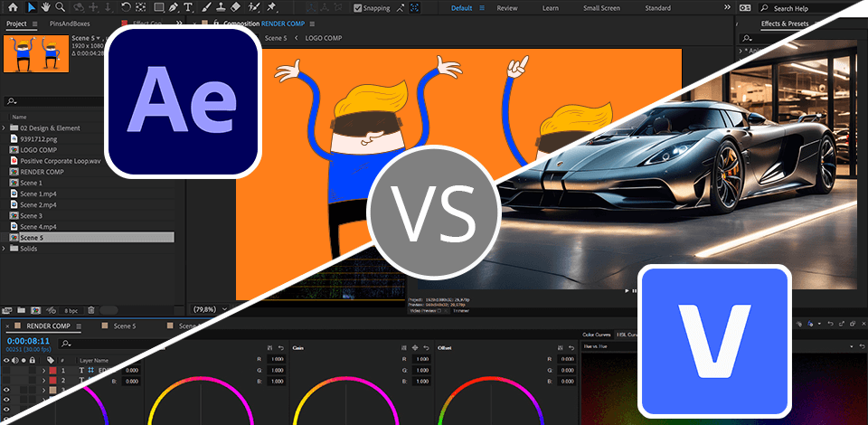
Task: Switch to the Review workspace
Action: pyautogui.click(x=507, y=8)
